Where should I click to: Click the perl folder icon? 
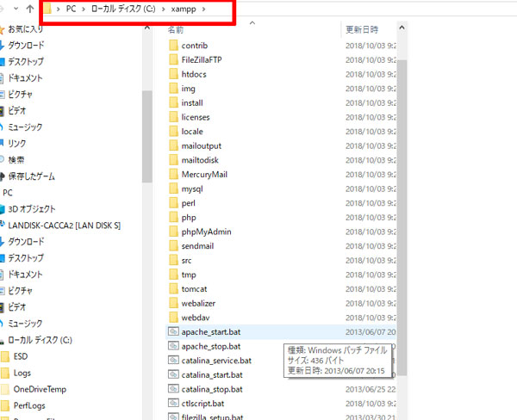pos(173,203)
